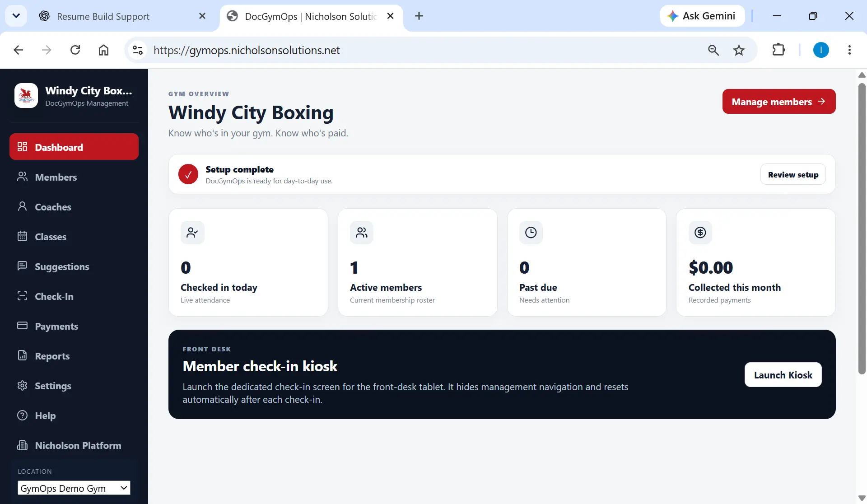
Task: Close the DocGymOps tab
Action: pyautogui.click(x=391, y=16)
